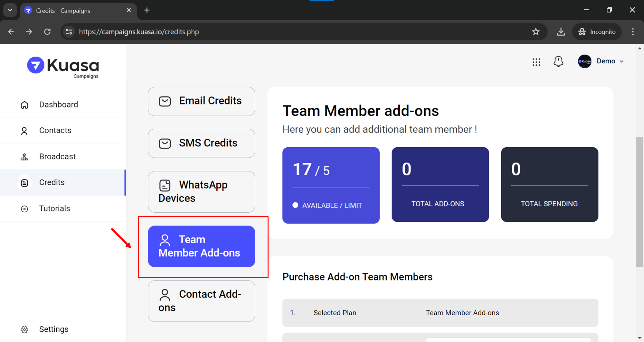Open the WhatsApp Devices section
644x342 pixels.
coord(201,191)
